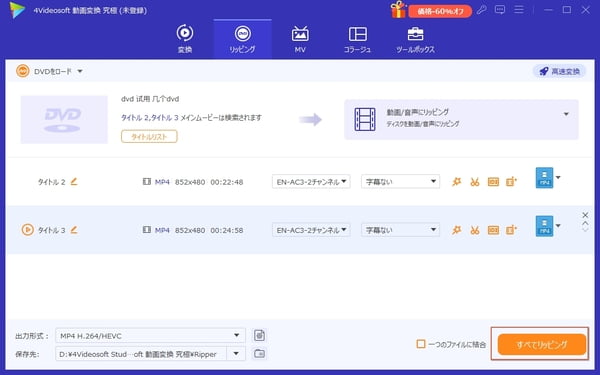Viewport: 600px width, 375px height.
Task: Expand format arrow beside タイトル 2 MP4 icon
Action: (558, 177)
